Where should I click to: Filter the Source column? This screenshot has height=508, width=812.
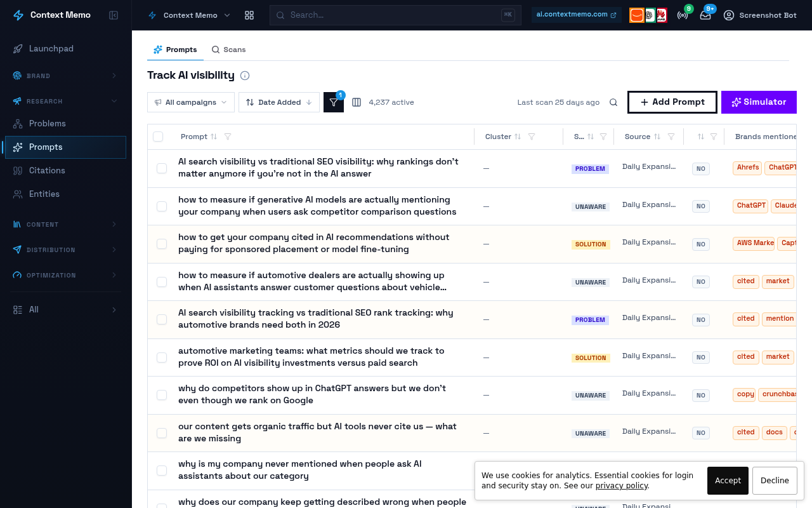coord(671,137)
